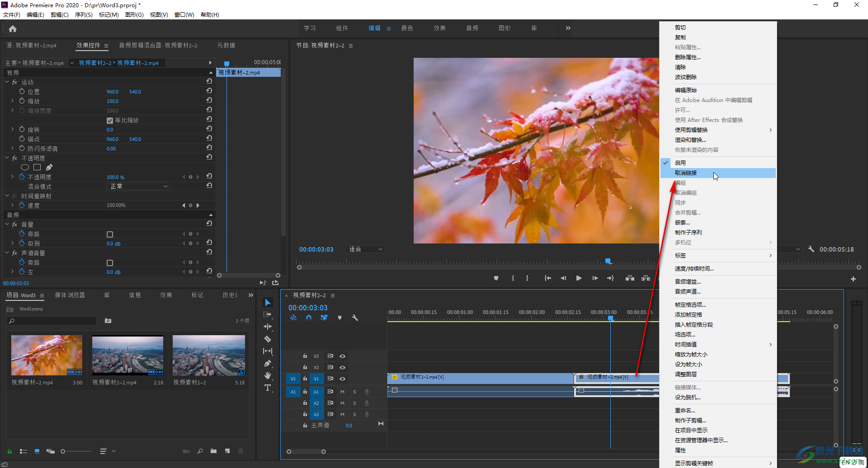Select the Type tool

(268, 388)
